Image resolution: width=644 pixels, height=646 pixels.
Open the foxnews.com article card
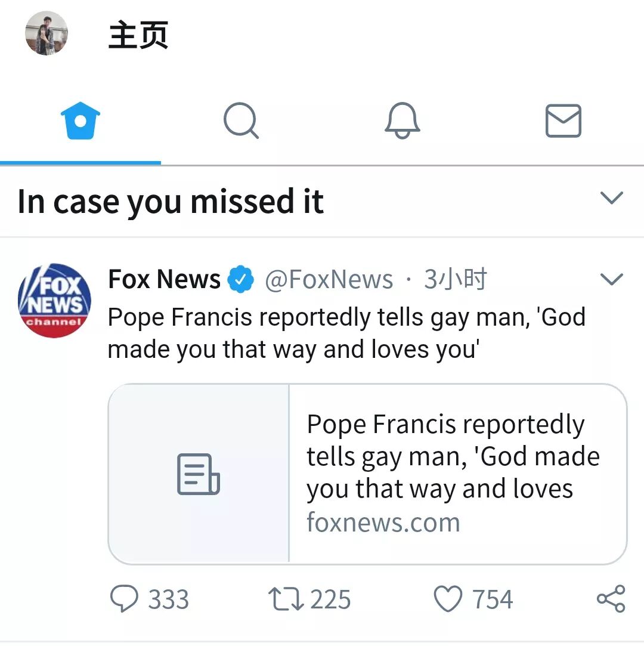(x=453, y=474)
